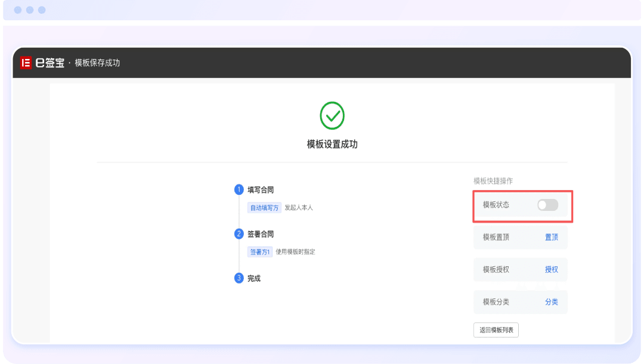
Task: Click the e签宝 brand name text
Action: pos(50,63)
